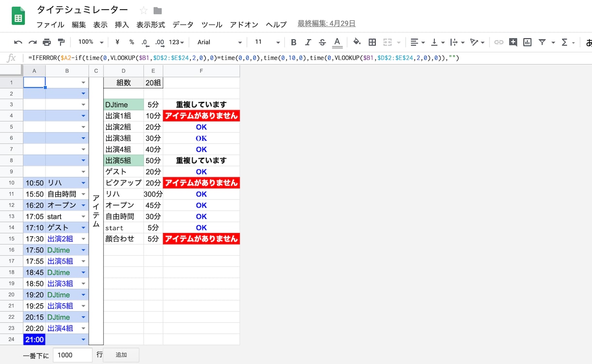Click the redo arrow in the toolbar
592x364 pixels.
pyautogui.click(x=33, y=42)
